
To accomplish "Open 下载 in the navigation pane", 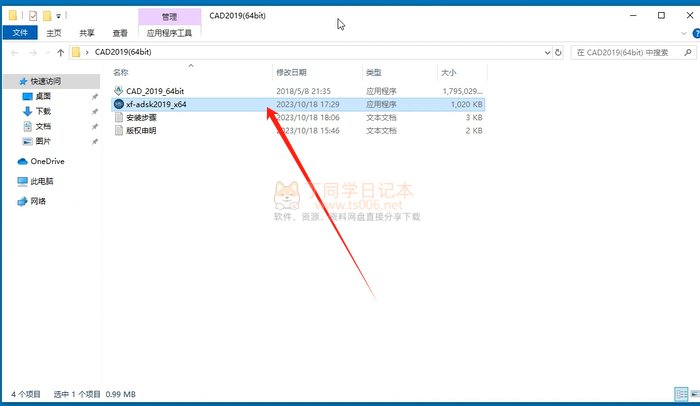I will (x=43, y=111).
